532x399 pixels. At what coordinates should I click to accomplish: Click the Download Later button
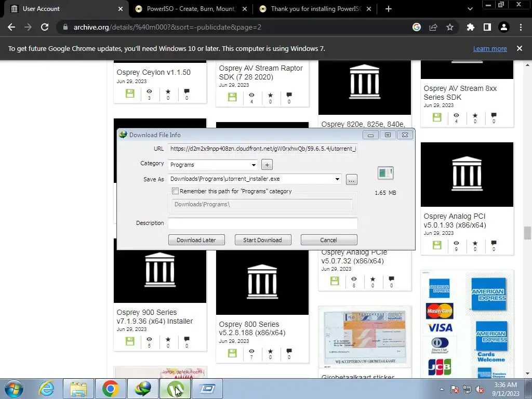[x=196, y=240]
